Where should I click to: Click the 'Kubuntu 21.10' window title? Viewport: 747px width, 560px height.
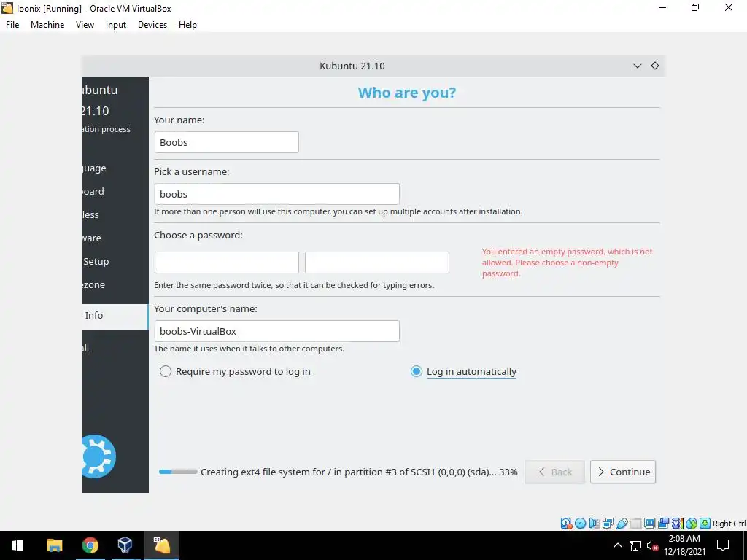click(x=352, y=66)
